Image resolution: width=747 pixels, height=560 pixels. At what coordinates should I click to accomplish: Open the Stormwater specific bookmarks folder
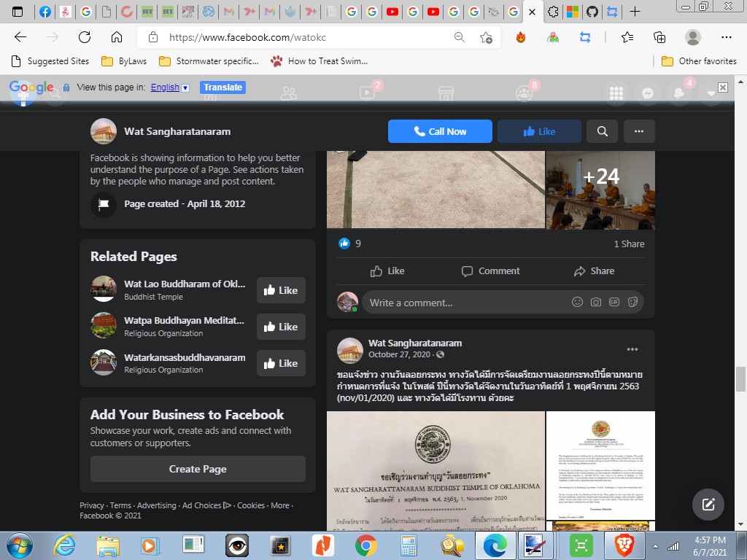point(209,61)
